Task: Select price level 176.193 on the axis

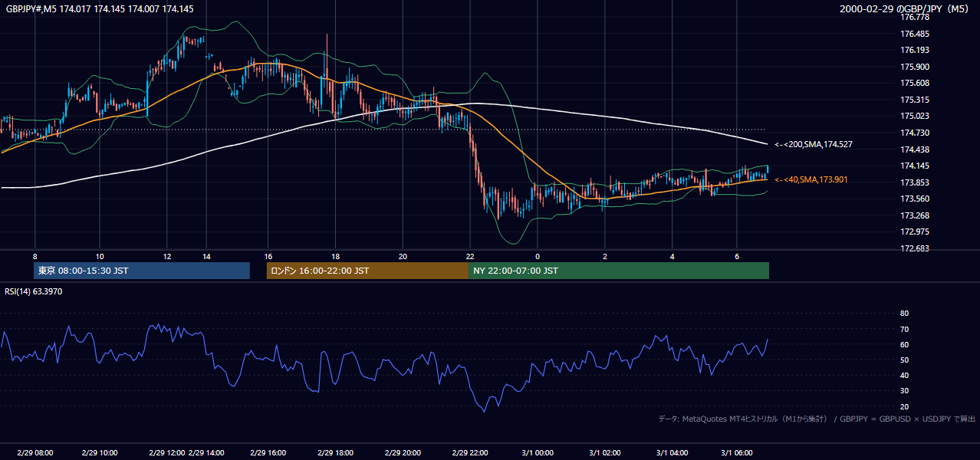Action: [x=915, y=50]
